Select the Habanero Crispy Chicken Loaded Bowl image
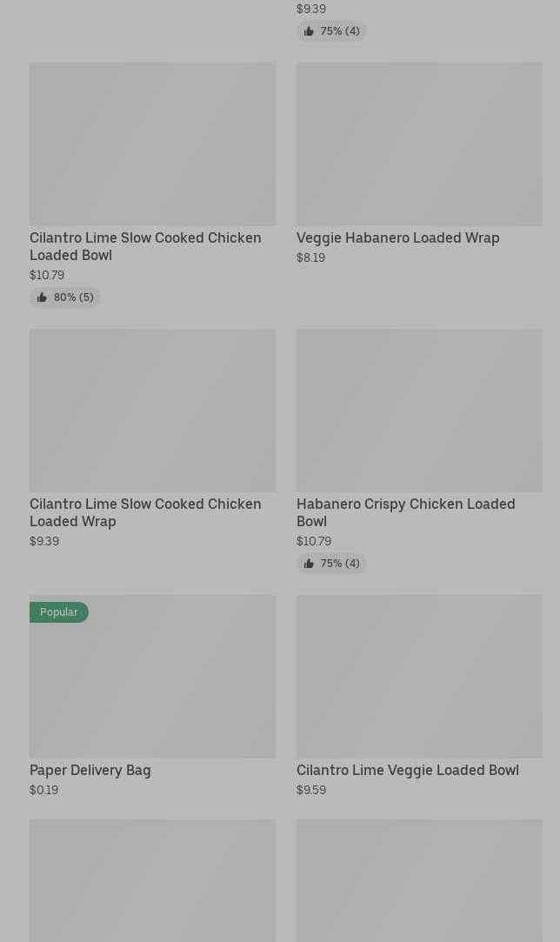 tap(419, 410)
